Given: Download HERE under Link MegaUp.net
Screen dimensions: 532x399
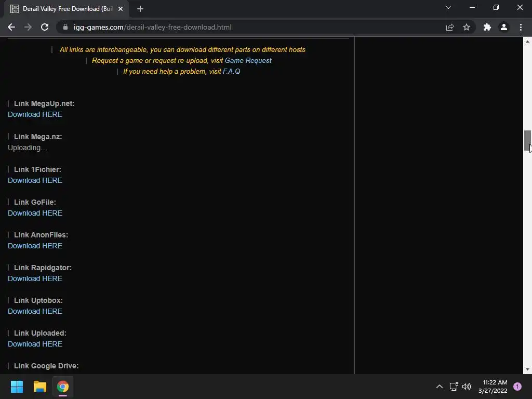Looking at the screenshot, I should tap(35, 114).
